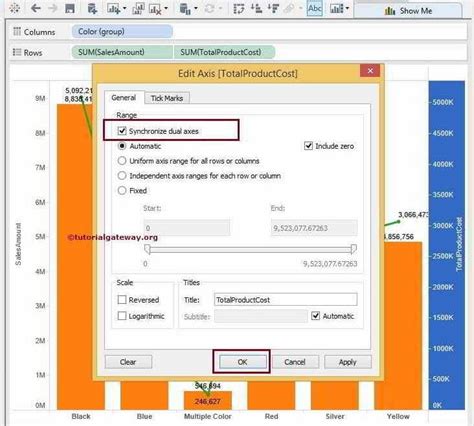Viewport: 474px width, 426px height.
Task: Uncheck Synchronize dual axes checkbox
Action: 122,131
